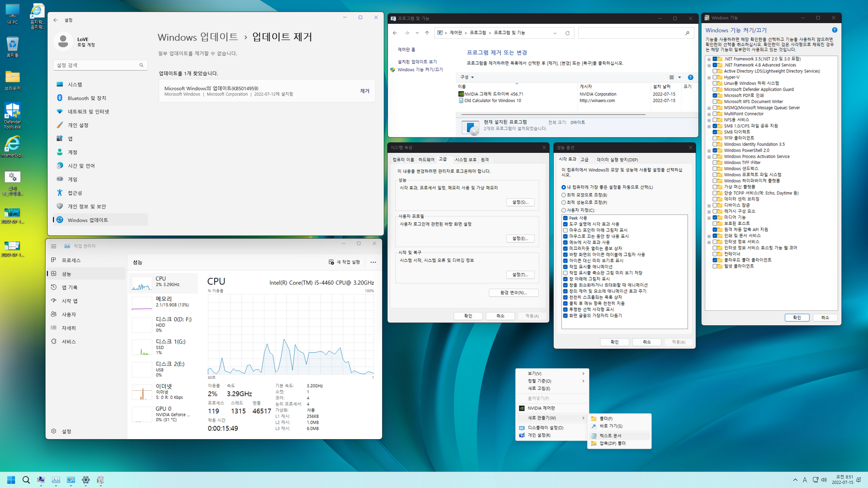Switch to 데이터 실행 방지(DEP) tab
Viewport: 868px width, 488px height.
pos(617,159)
